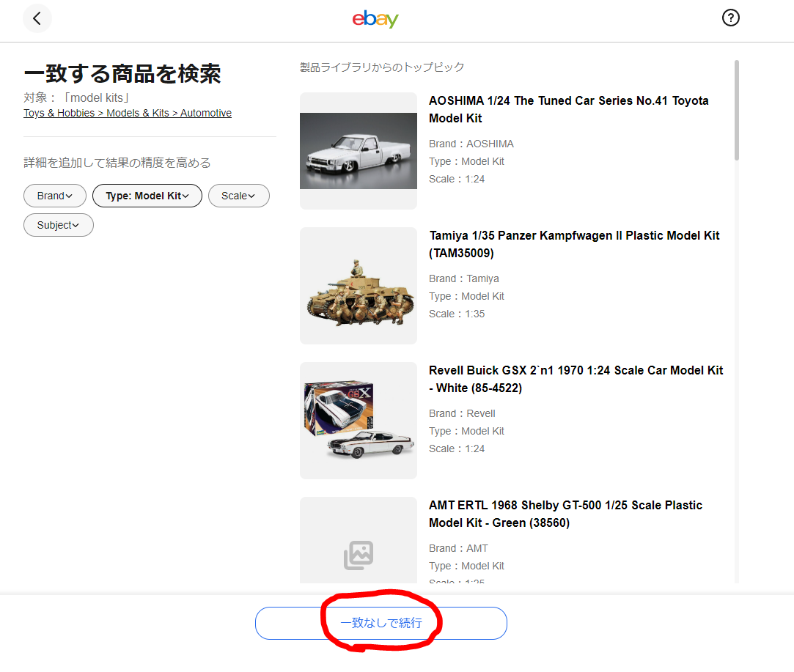This screenshot has height=672, width=794.
Task: Click the eBay logo
Action: pyautogui.click(x=375, y=19)
